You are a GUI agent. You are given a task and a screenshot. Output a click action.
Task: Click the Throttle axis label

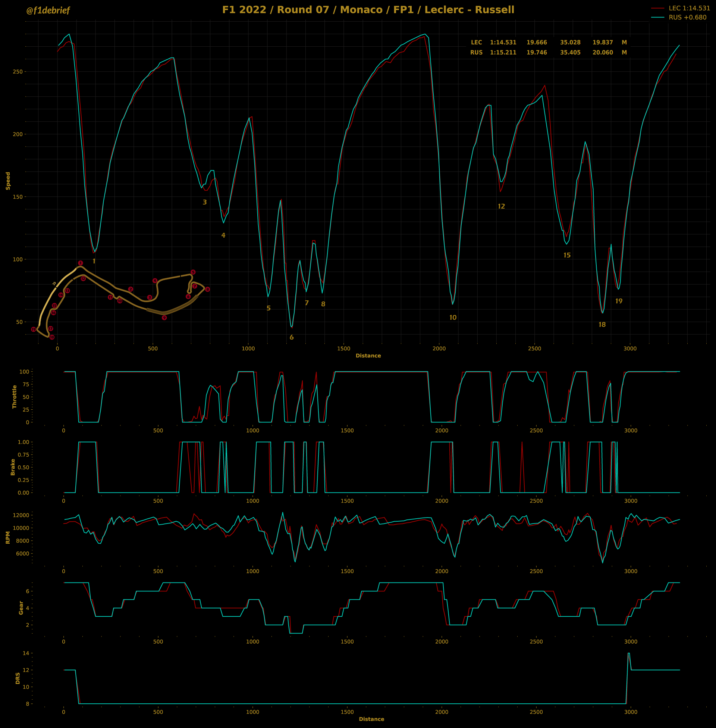click(15, 397)
